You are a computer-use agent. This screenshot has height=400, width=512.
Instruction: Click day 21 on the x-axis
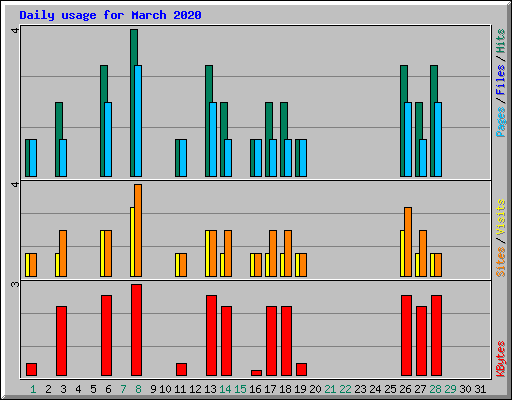coord(330,389)
